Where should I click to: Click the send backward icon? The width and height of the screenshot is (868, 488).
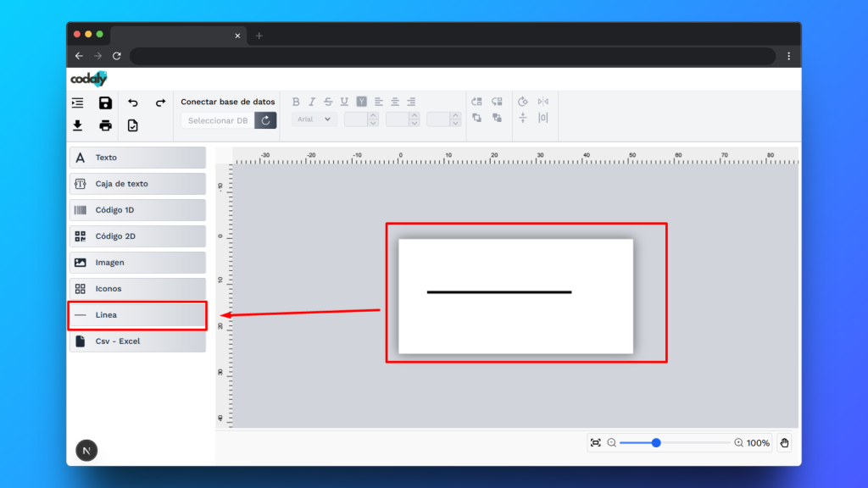click(497, 102)
